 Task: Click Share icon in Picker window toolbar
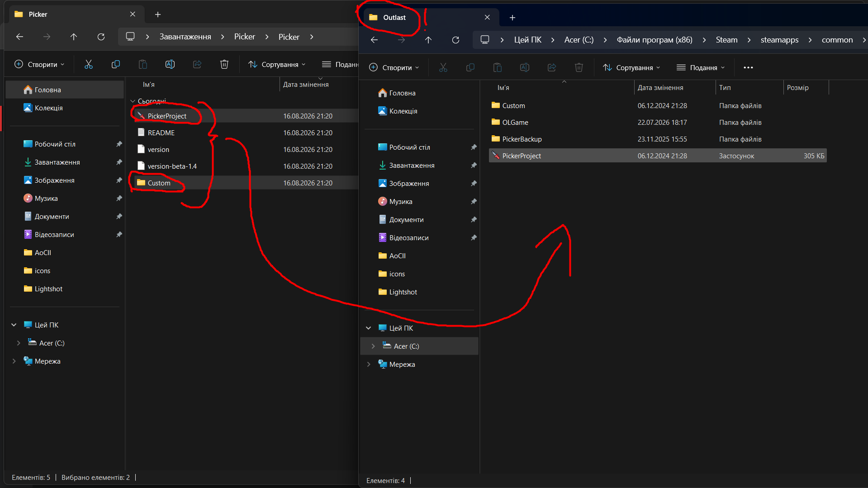coord(197,64)
